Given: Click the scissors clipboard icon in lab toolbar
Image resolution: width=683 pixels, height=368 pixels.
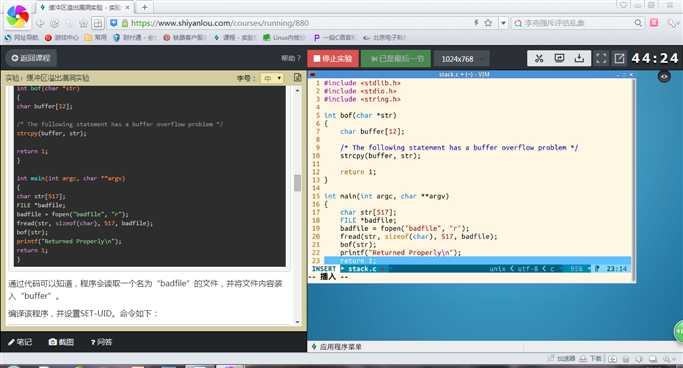Looking at the screenshot, I should pos(539,58).
